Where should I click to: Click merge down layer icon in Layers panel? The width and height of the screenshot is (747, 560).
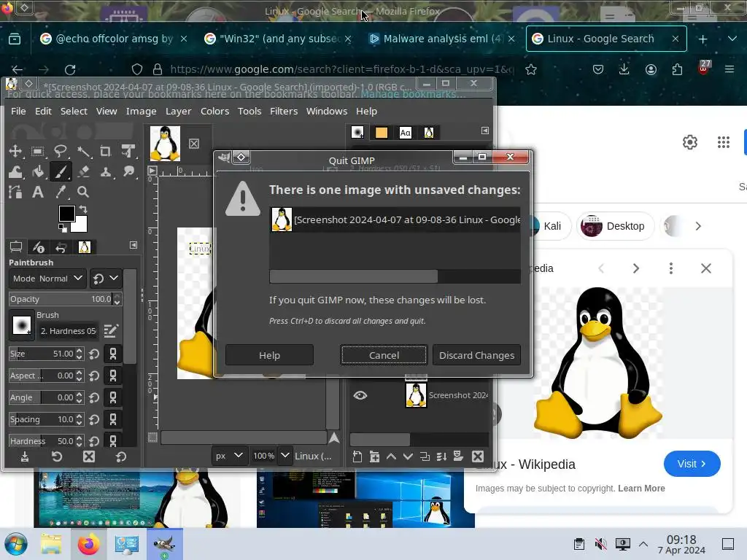(x=441, y=456)
